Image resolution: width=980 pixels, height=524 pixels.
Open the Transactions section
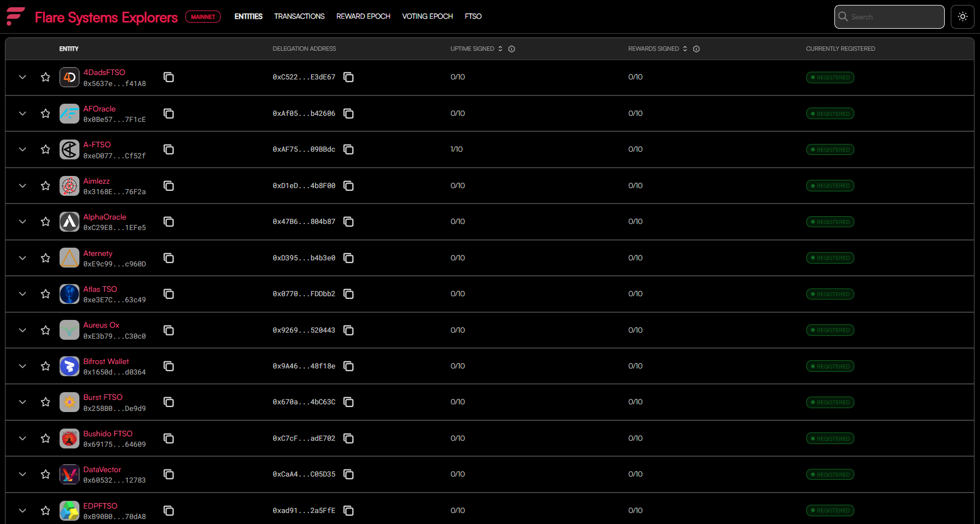(299, 17)
